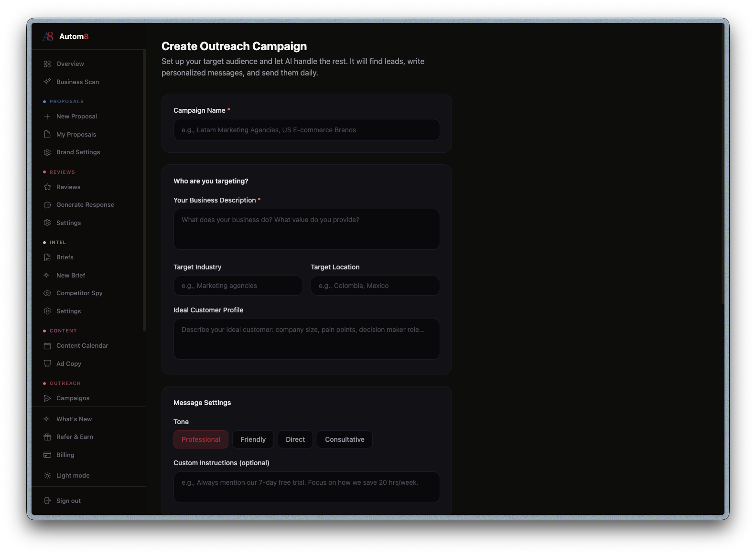Click the Ad Copy monitor icon
Image resolution: width=756 pixels, height=555 pixels.
click(47, 363)
